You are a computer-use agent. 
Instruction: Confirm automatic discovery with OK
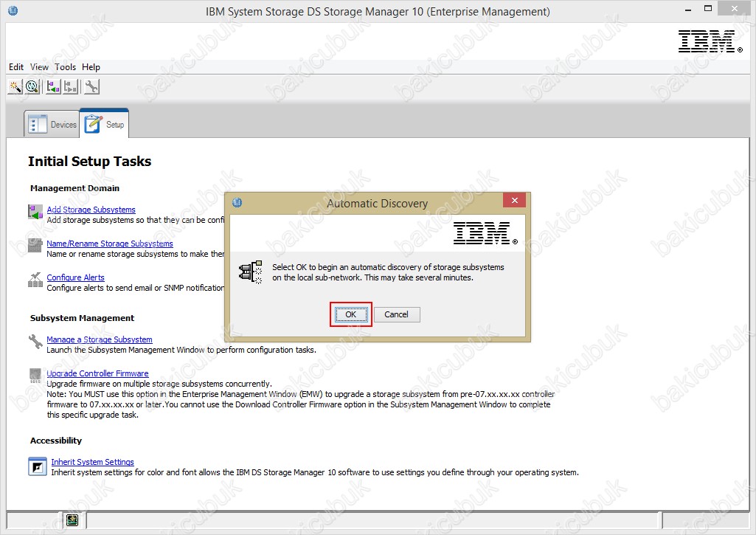[x=350, y=314]
